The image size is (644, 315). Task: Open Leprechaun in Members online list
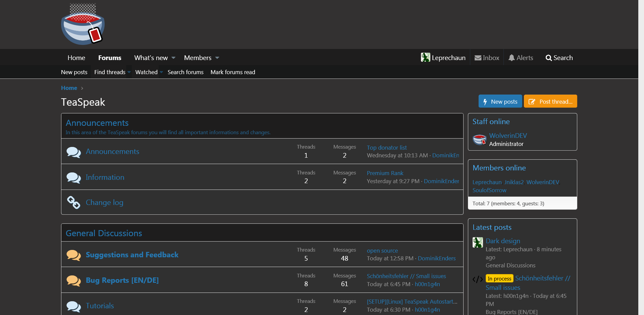click(x=487, y=182)
